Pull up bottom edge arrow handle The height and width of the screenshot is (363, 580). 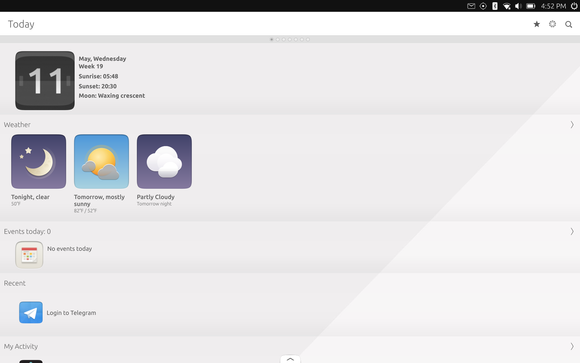tap(290, 359)
